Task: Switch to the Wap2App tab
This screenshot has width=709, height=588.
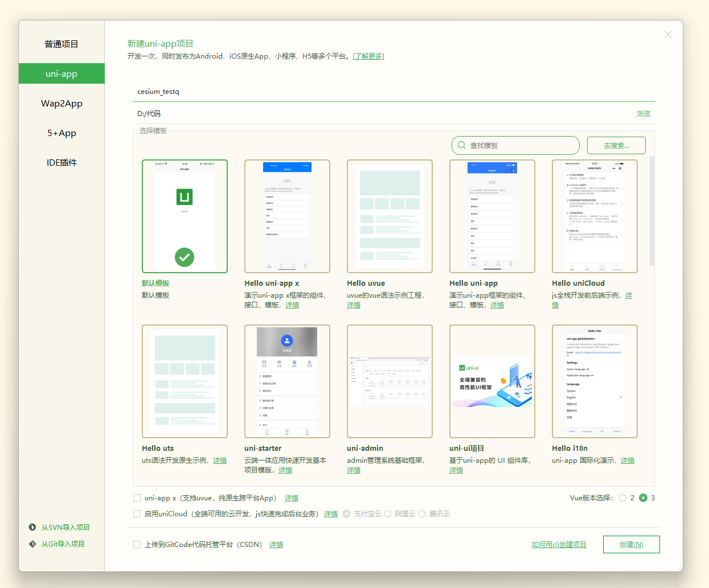Action: (62, 103)
